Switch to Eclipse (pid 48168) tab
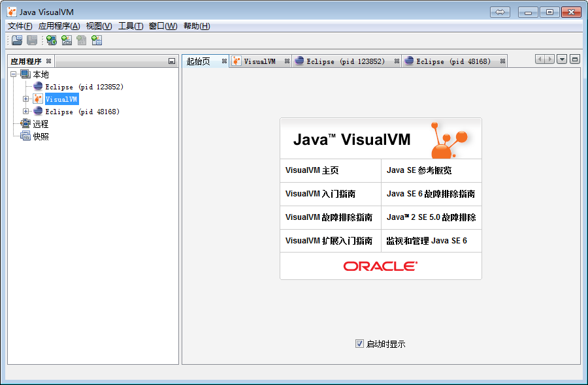 point(453,61)
